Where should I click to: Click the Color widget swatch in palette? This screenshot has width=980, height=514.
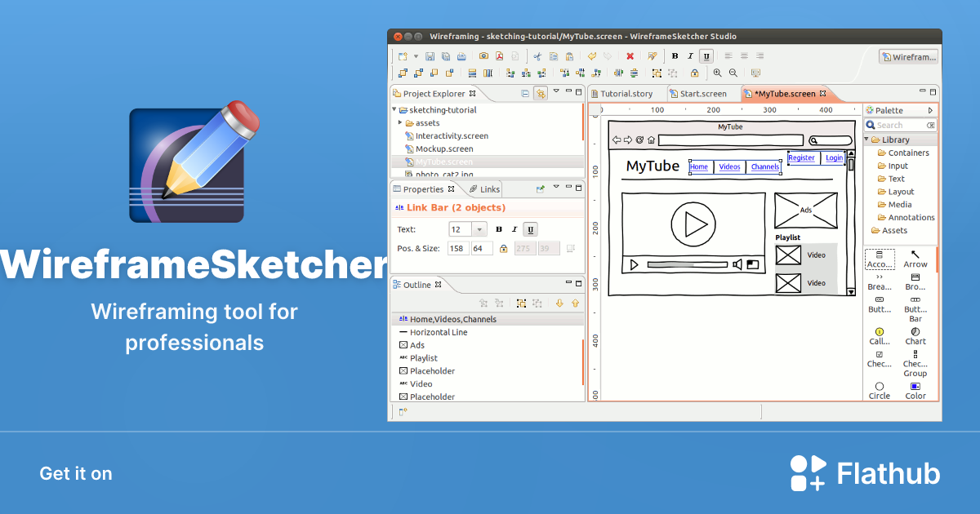coord(915,385)
